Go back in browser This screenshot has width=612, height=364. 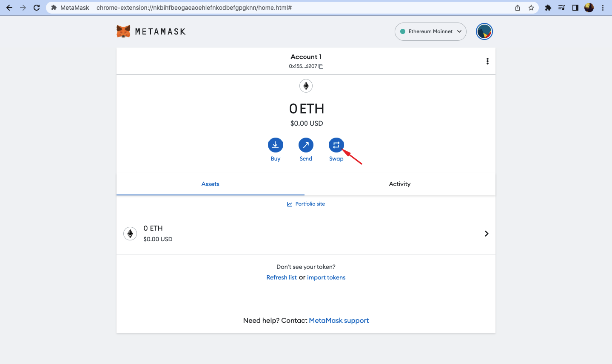[x=9, y=8]
